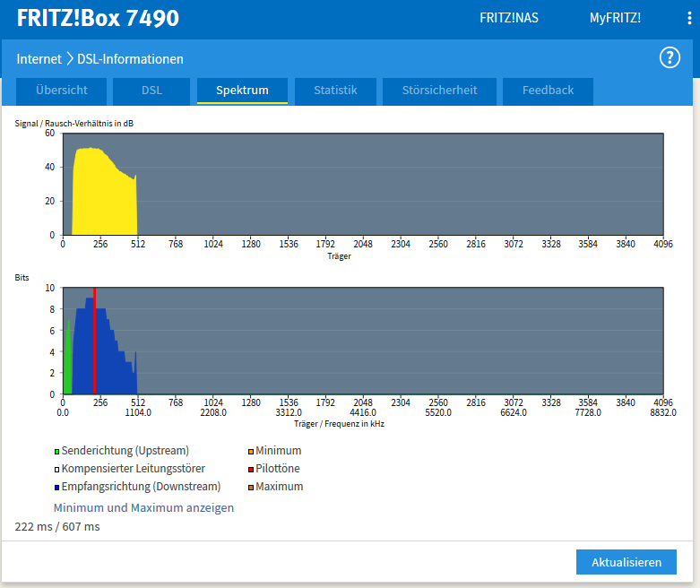Open MyFRITZ! from the header
The width and height of the screenshot is (700, 588).
615,18
